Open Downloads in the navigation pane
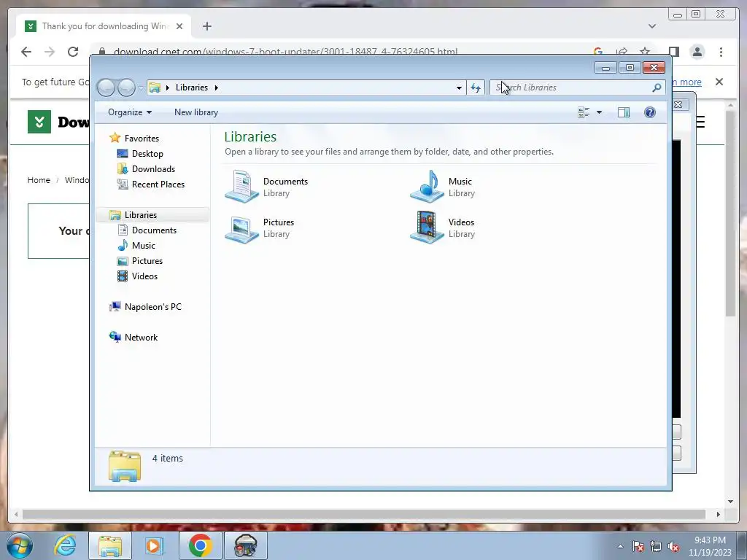The height and width of the screenshot is (560, 747). pos(153,168)
